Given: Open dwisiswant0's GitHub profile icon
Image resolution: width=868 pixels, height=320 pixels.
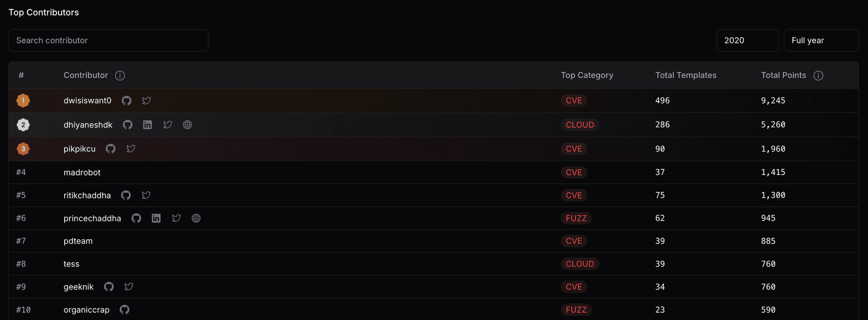Looking at the screenshot, I should click(126, 101).
